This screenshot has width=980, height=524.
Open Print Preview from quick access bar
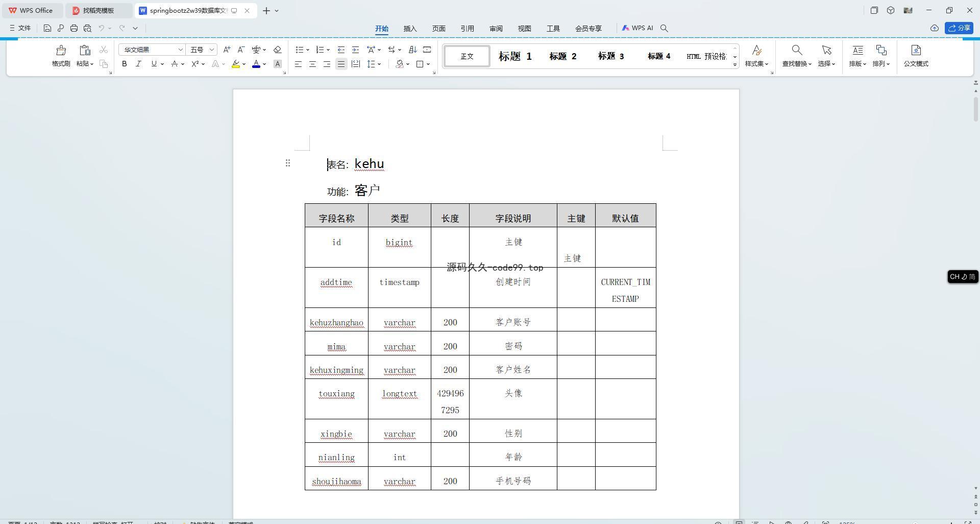(x=87, y=28)
